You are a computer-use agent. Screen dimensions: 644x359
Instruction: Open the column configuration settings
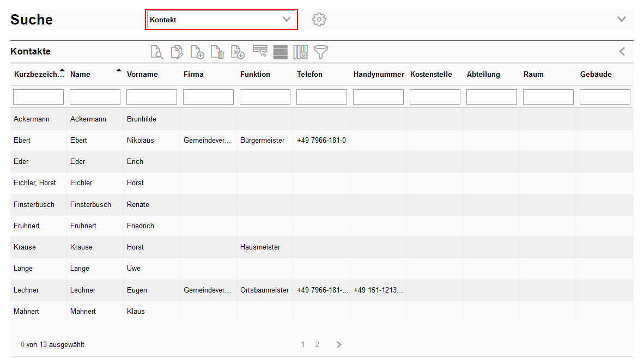click(x=301, y=52)
